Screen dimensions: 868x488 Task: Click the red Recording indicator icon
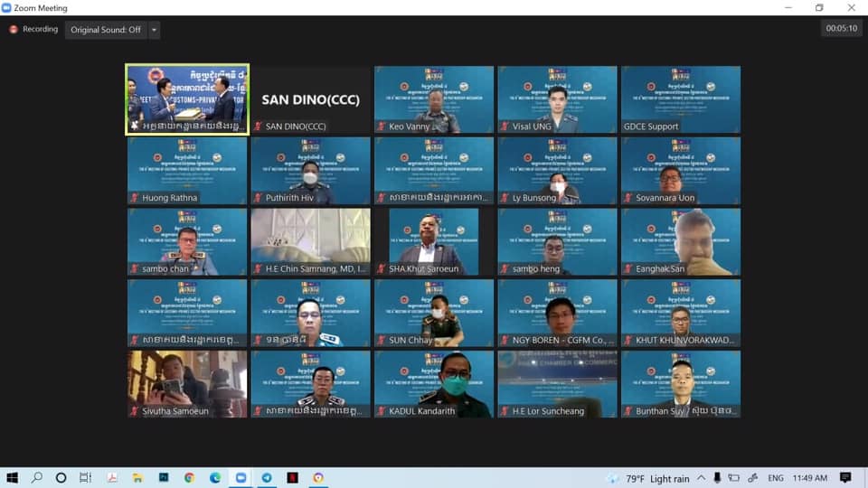(14, 30)
